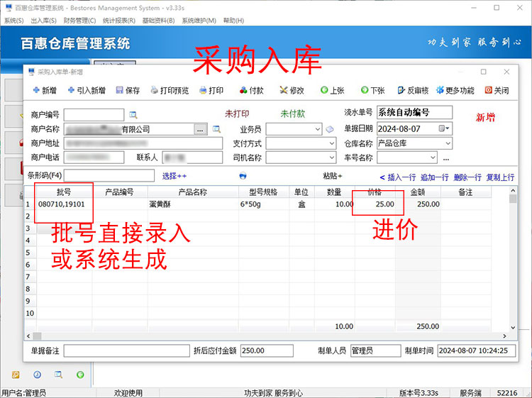This screenshot has height=398, width=532.
Task: Select the 蛋黄酥 product name cell
Action: coord(193,204)
